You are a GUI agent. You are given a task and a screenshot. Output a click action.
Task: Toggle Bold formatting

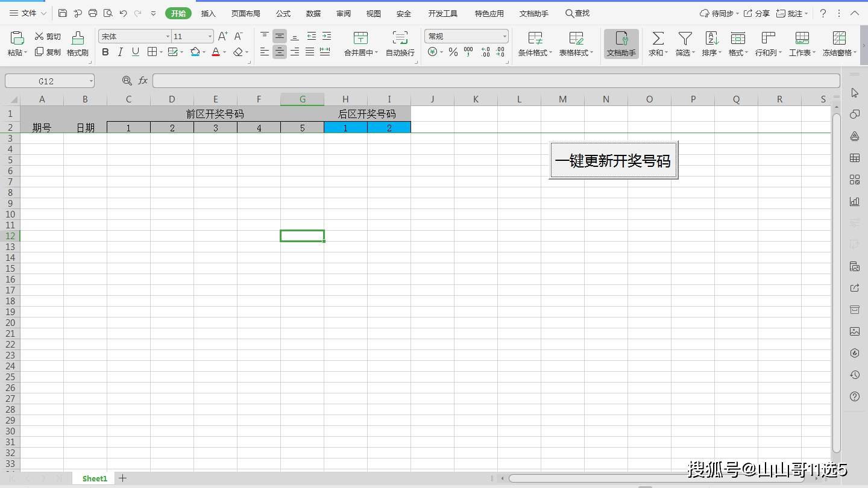(x=105, y=52)
